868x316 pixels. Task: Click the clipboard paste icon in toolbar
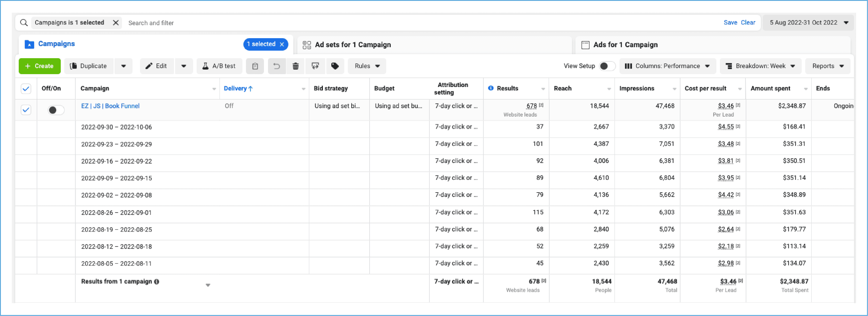tap(255, 66)
